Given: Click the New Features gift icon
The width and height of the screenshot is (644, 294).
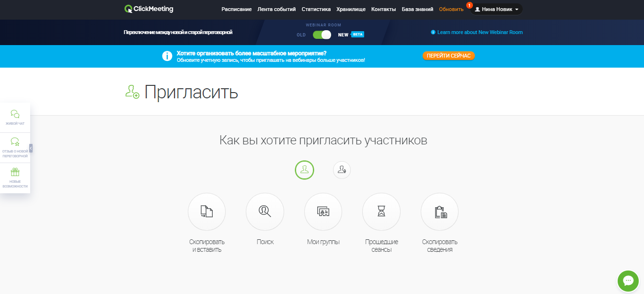Looking at the screenshot, I should coord(15,177).
